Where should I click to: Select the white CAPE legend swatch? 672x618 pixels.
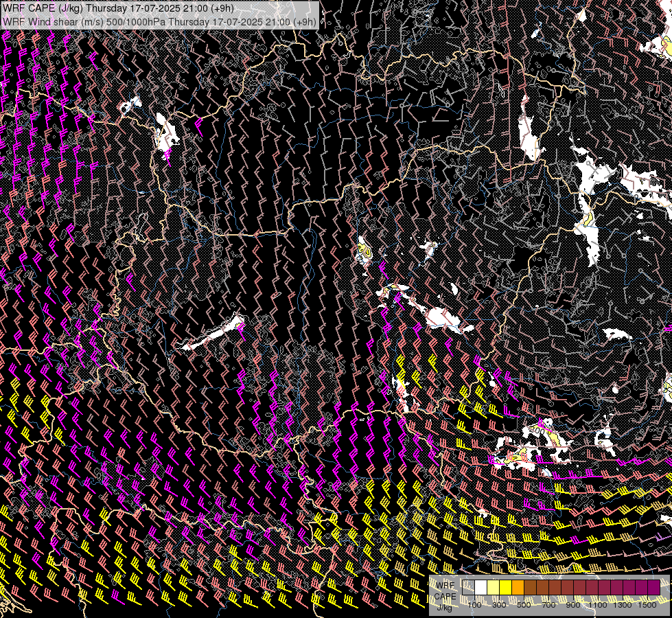click(x=481, y=587)
